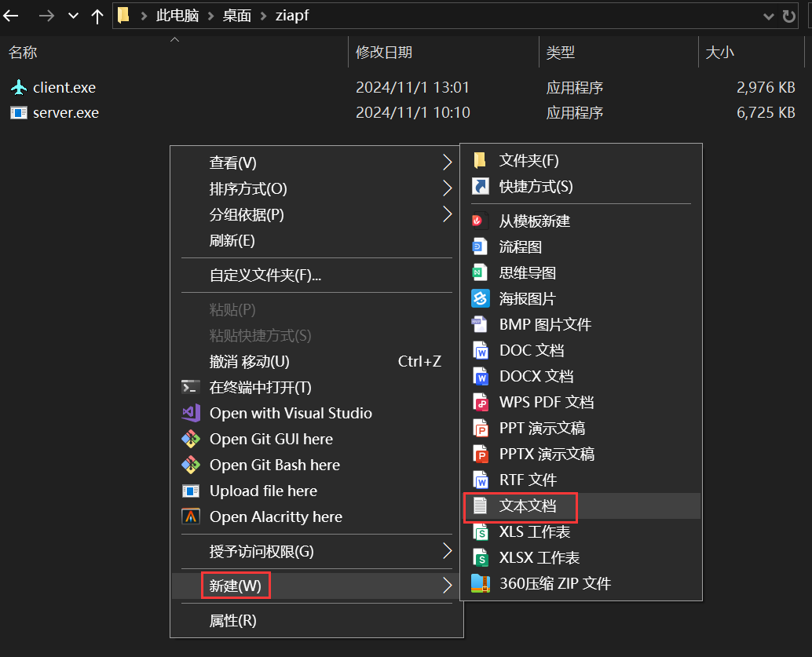Expand the 排序方式(O) submenu arrow

click(447, 188)
